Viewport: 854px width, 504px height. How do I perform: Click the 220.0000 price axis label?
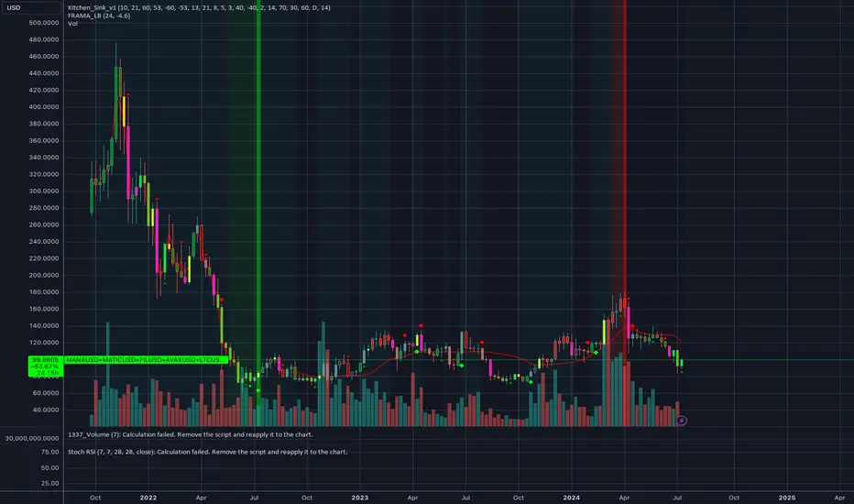click(44, 258)
